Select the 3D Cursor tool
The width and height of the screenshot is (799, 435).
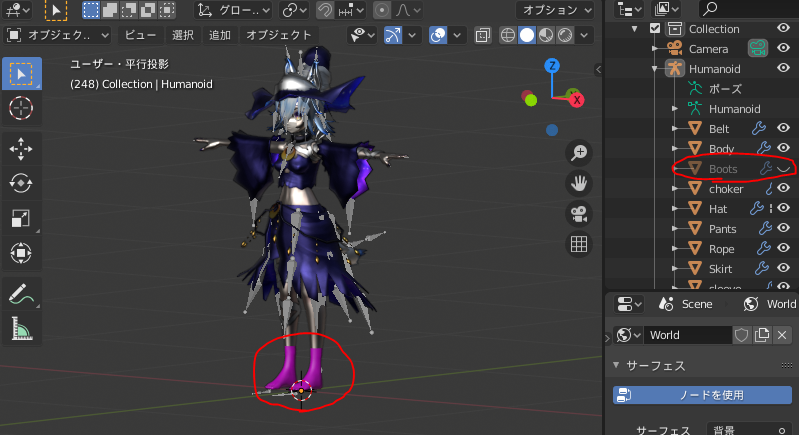click(x=21, y=108)
